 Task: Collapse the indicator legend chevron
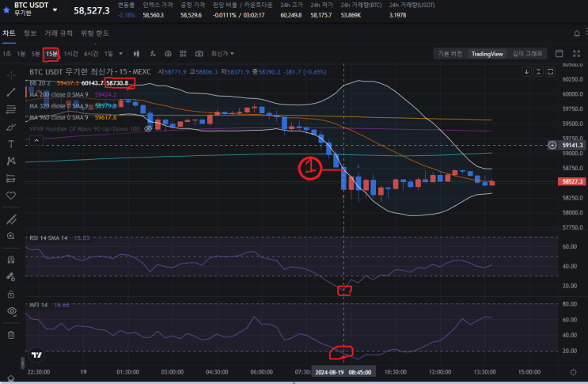36,141
